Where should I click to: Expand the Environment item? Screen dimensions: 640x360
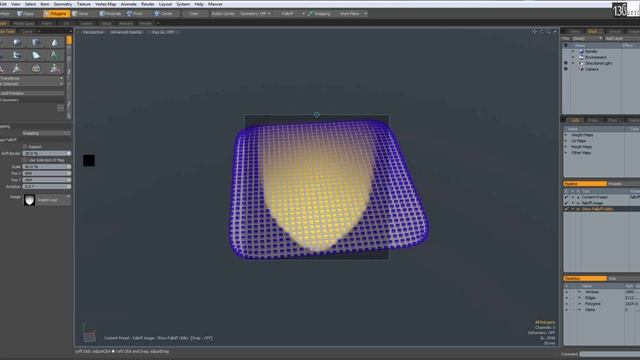(x=573, y=58)
